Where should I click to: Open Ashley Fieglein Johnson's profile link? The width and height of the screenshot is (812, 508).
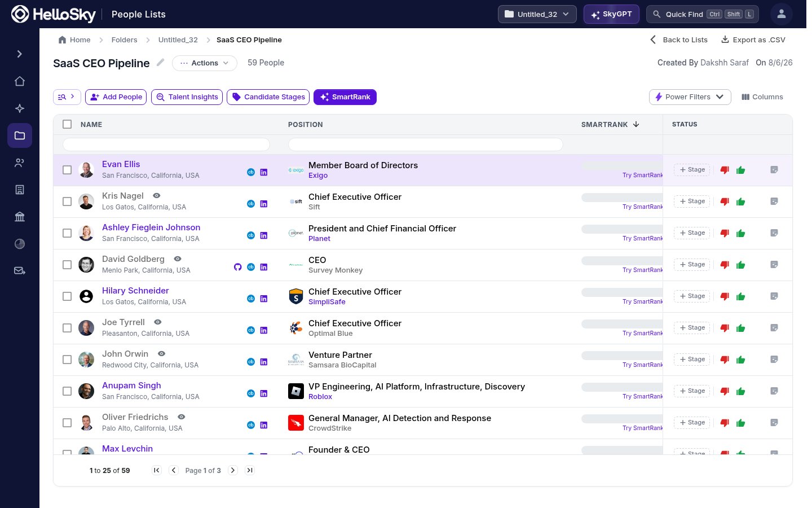(x=151, y=227)
